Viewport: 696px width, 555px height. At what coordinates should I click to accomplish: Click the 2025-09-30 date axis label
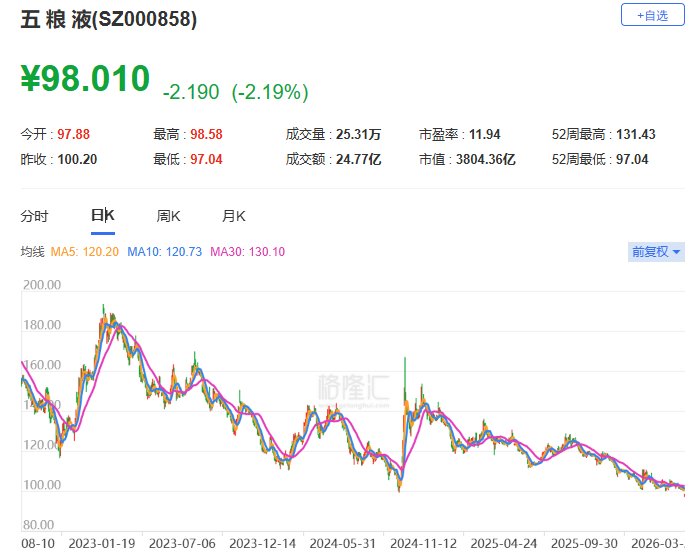[584, 543]
